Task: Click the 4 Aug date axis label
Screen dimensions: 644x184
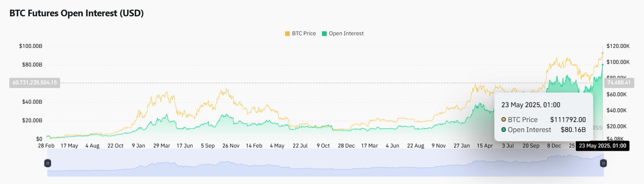Action: click(92, 146)
